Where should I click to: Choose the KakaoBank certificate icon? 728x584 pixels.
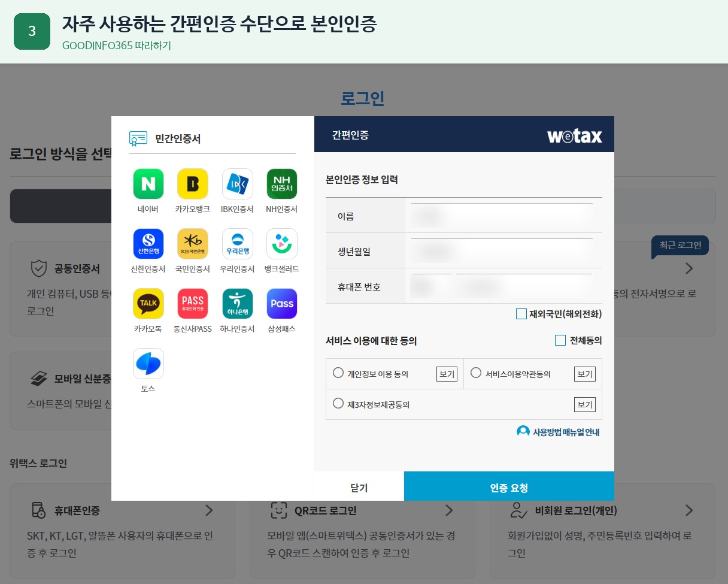pos(193,184)
